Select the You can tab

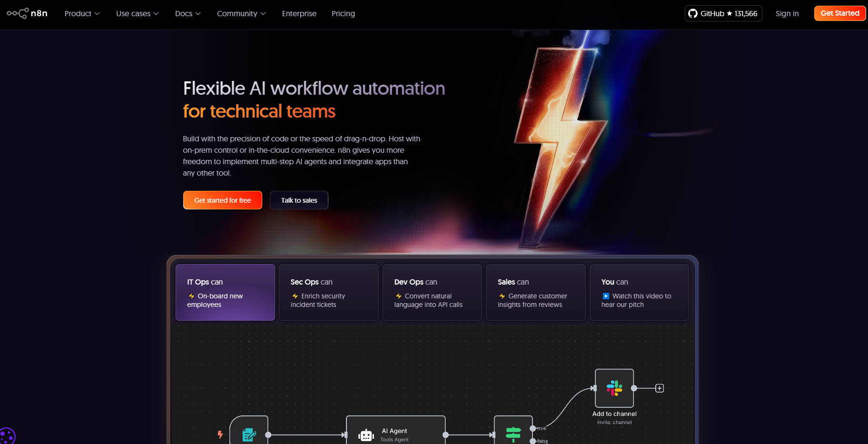pos(639,292)
